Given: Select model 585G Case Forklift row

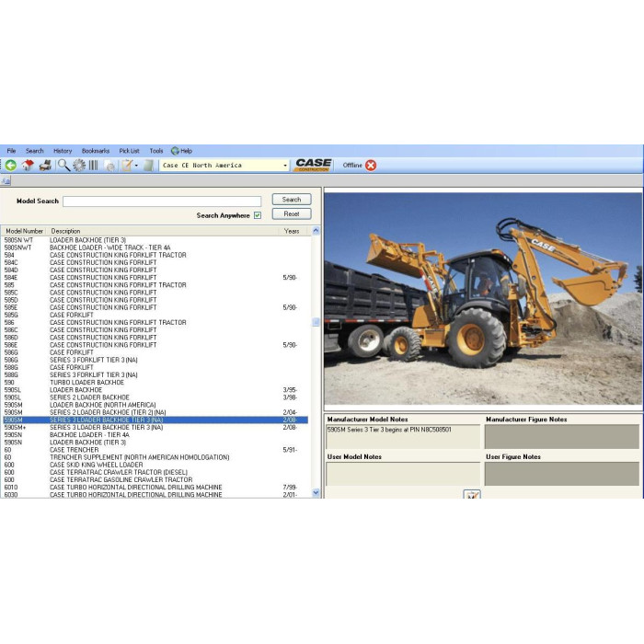Looking at the screenshot, I should click(x=155, y=315).
